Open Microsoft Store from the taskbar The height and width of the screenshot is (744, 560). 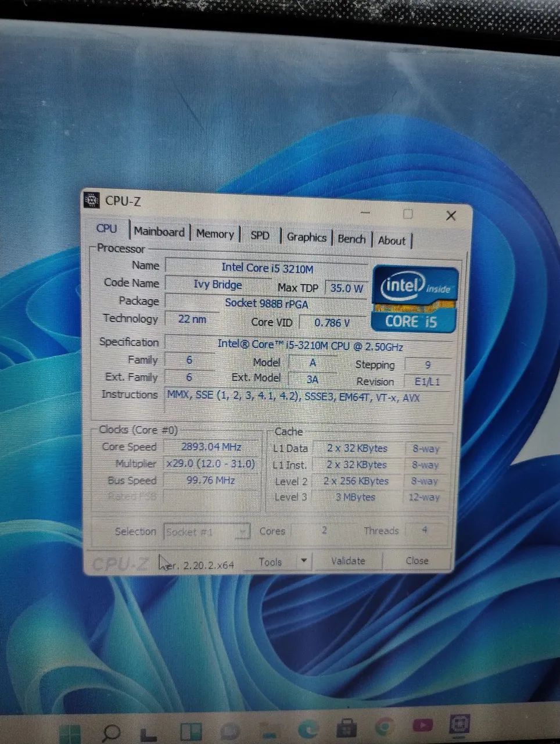[347, 728]
